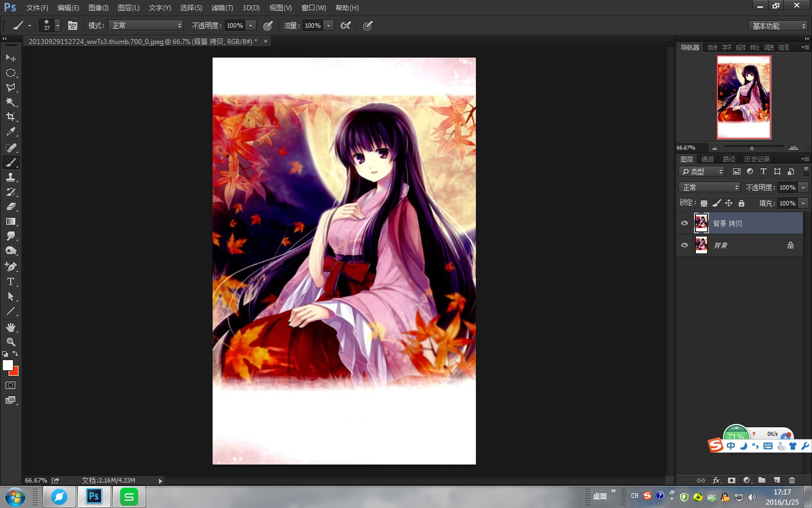Select the Brush tool in the toolbox

click(x=11, y=163)
